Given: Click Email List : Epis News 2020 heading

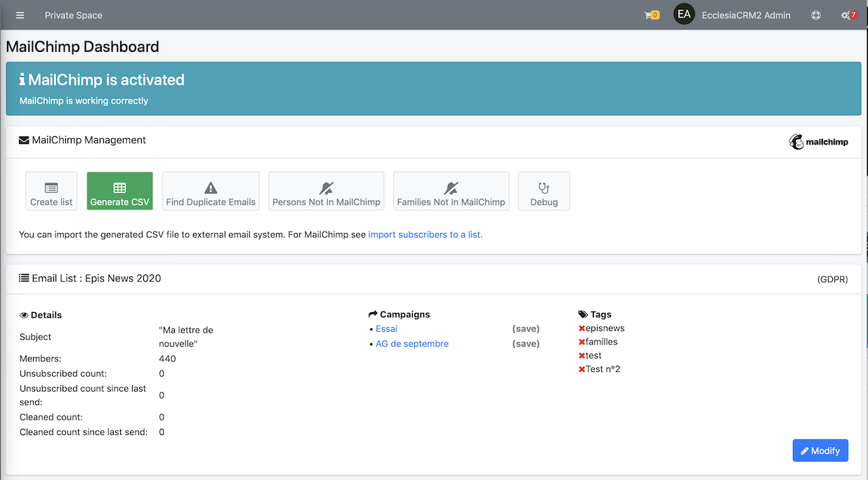Looking at the screenshot, I should pos(90,279).
